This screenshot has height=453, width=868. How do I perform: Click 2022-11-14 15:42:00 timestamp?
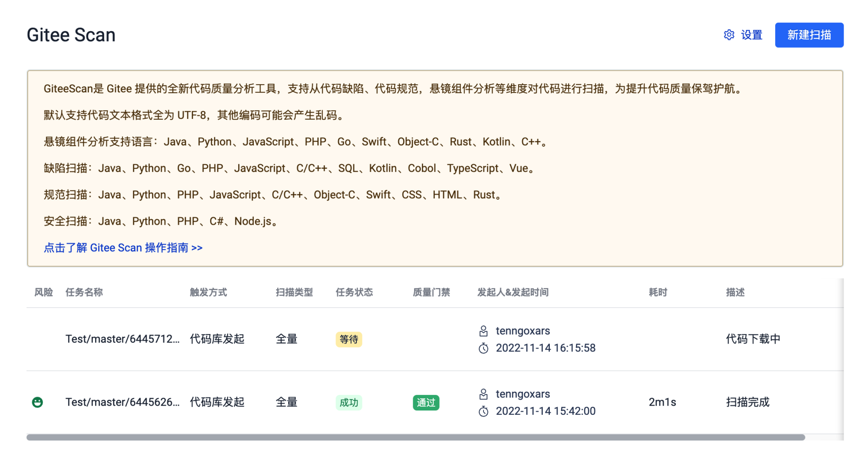[546, 411]
